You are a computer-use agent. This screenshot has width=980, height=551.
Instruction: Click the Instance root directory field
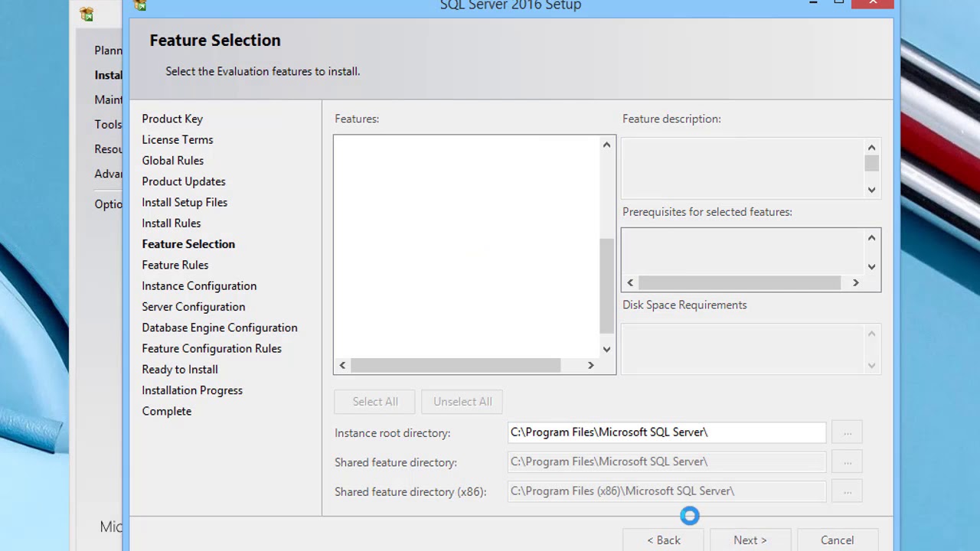coord(667,432)
